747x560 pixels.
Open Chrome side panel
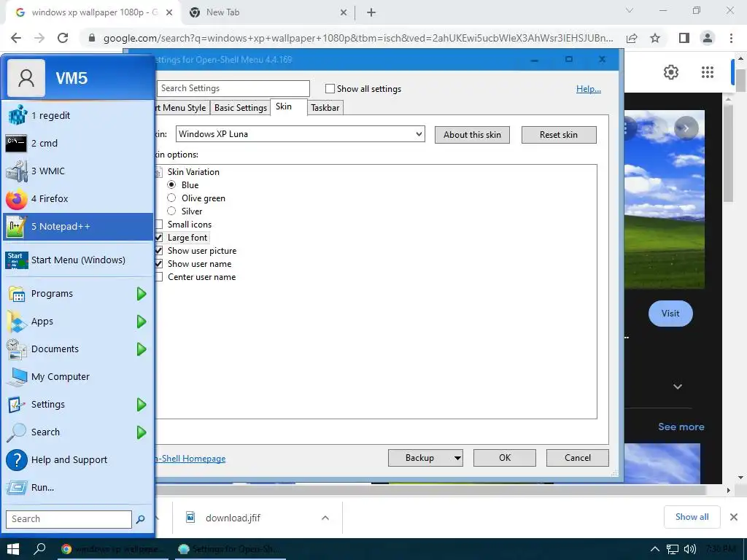(x=684, y=38)
